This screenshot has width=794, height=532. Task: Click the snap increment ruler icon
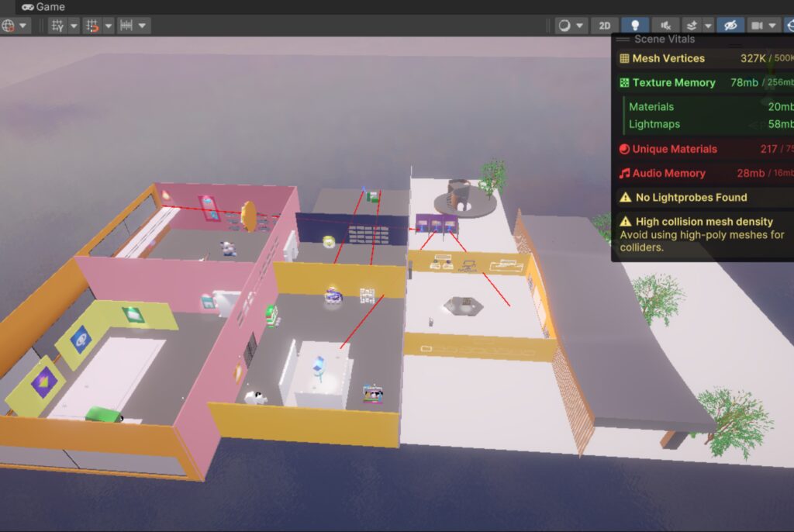click(x=126, y=26)
